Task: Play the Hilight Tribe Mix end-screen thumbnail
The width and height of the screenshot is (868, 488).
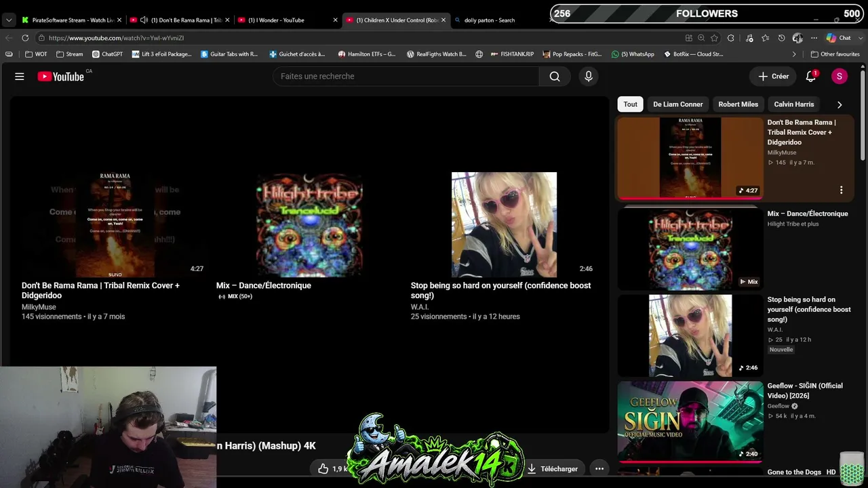Action: click(309, 225)
